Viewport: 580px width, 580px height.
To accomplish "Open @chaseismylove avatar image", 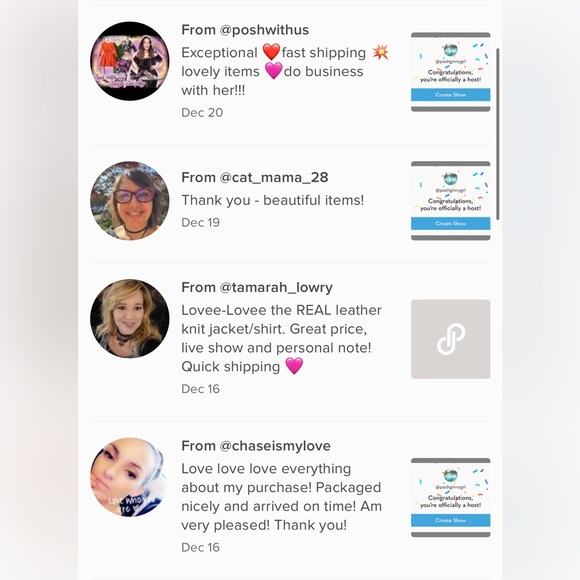I will pos(129,477).
